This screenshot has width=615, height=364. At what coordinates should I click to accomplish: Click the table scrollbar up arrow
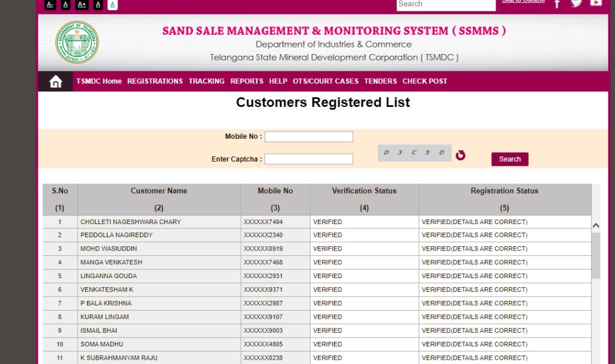tap(596, 225)
